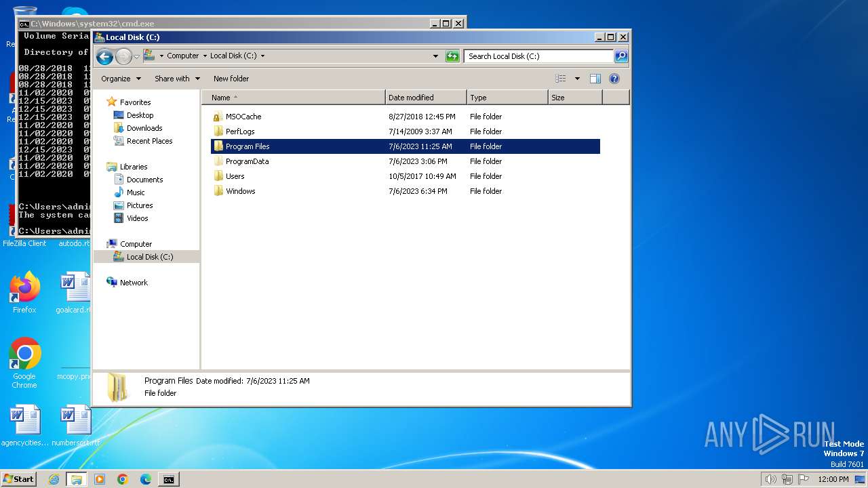868x488 pixels.
Task: Sort by the Size column header
Action: click(x=575, y=98)
